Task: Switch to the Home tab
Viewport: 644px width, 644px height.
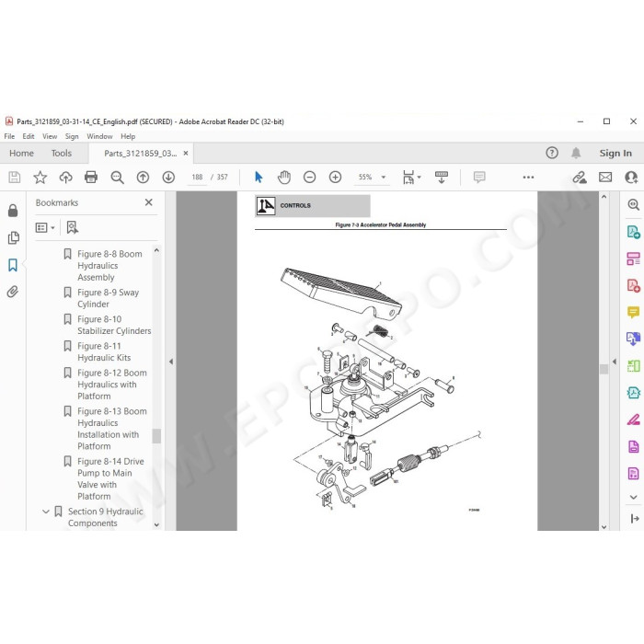Action: pyautogui.click(x=21, y=154)
